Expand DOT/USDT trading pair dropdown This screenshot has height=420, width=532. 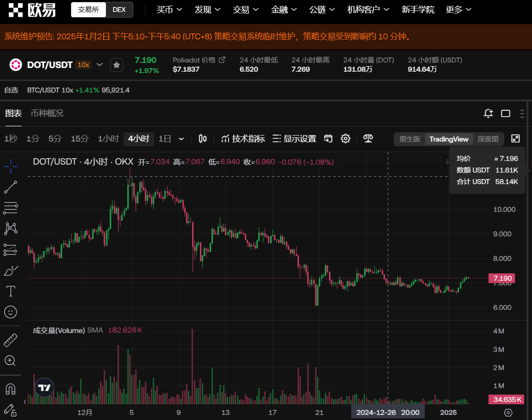(99, 65)
